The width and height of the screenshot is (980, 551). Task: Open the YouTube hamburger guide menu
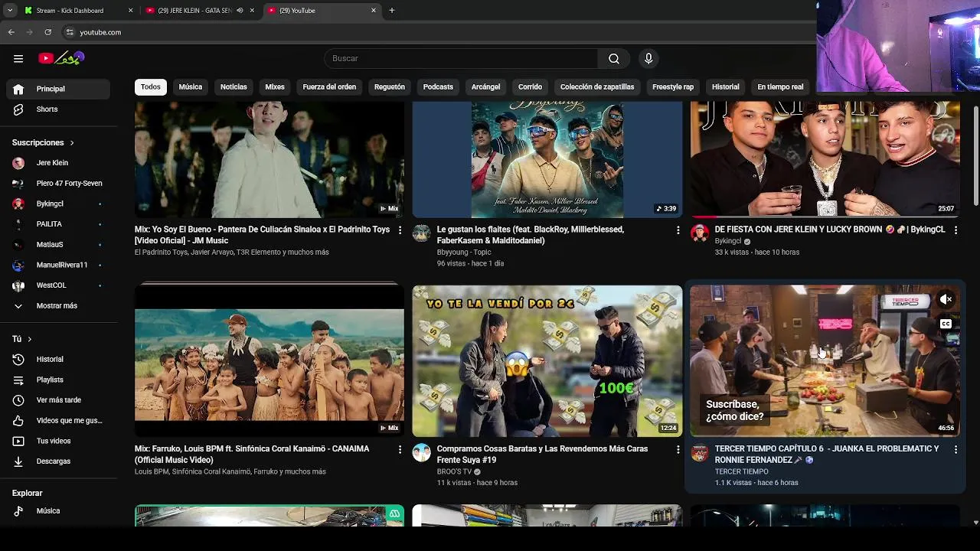click(x=18, y=58)
